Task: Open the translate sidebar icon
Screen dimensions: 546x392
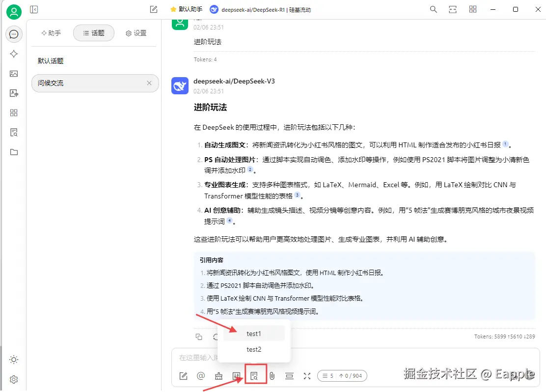Action: pos(14,93)
